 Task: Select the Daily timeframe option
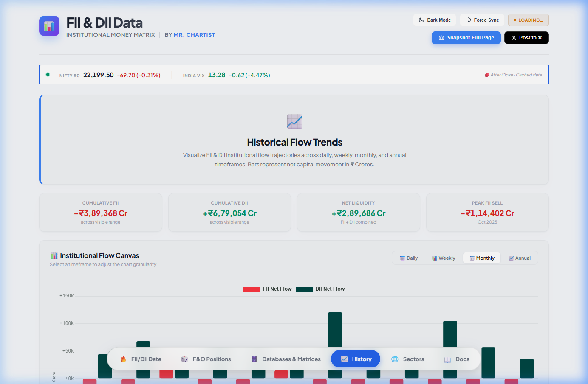[409, 258]
